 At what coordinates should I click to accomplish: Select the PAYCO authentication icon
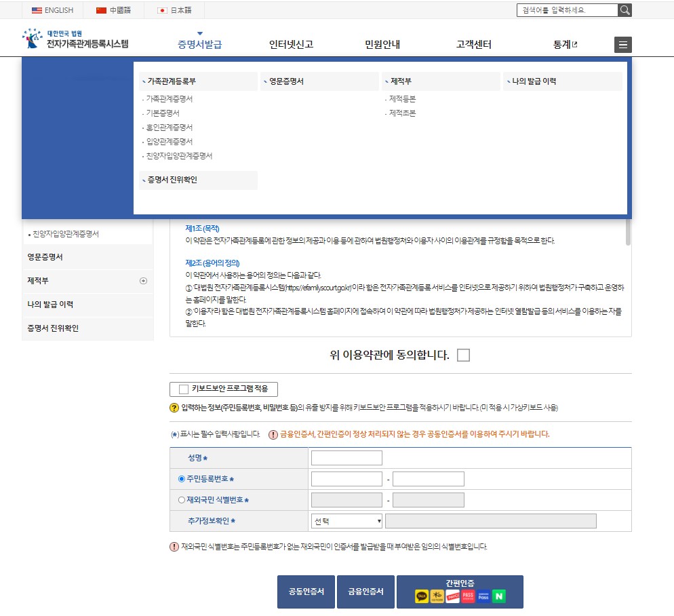(452, 596)
